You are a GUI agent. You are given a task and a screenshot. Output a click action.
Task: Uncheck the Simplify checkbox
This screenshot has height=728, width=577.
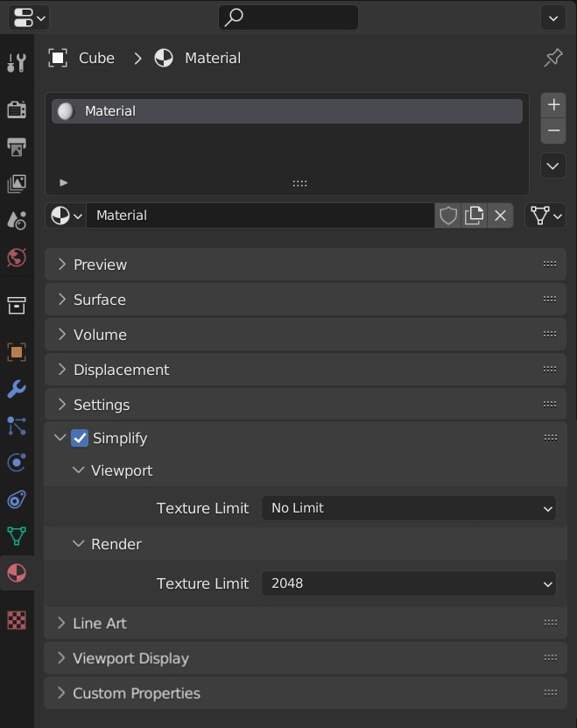80,438
